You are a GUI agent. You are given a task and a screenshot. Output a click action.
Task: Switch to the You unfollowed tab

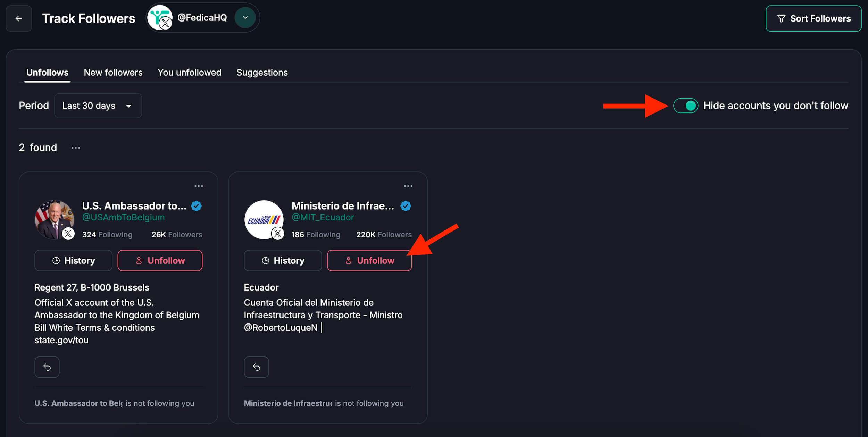point(189,73)
